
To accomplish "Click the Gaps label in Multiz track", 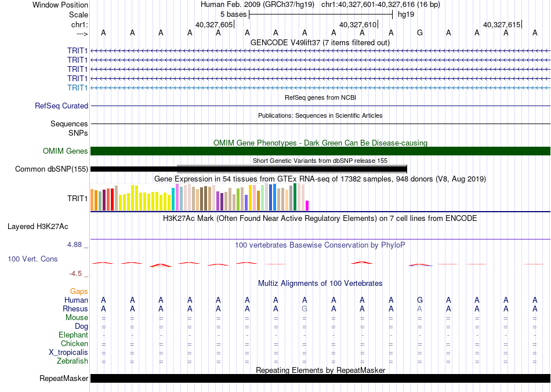I will [79, 292].
